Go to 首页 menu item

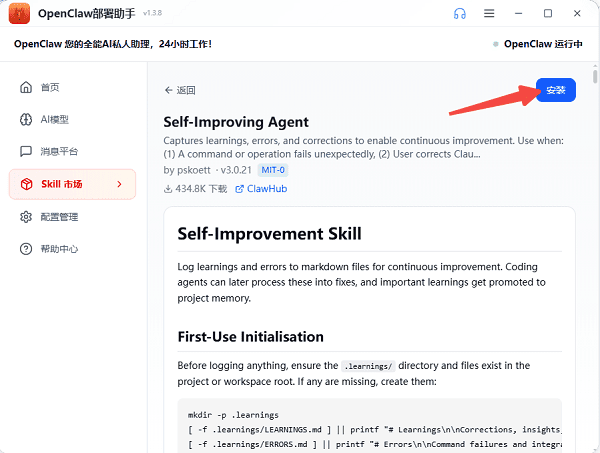tap(72, 87)
